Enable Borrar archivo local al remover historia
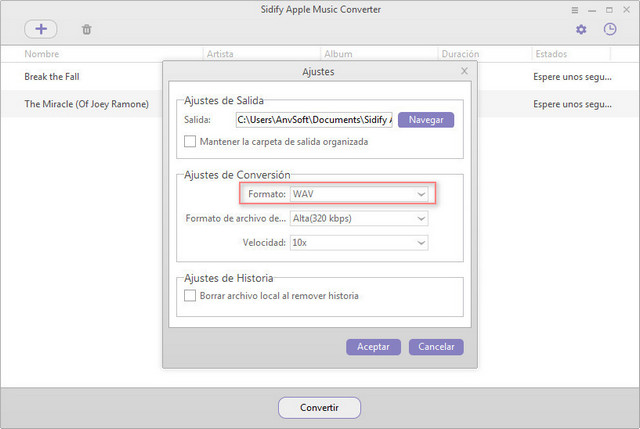Screen dimensions: 640x429 click(190, 295)
